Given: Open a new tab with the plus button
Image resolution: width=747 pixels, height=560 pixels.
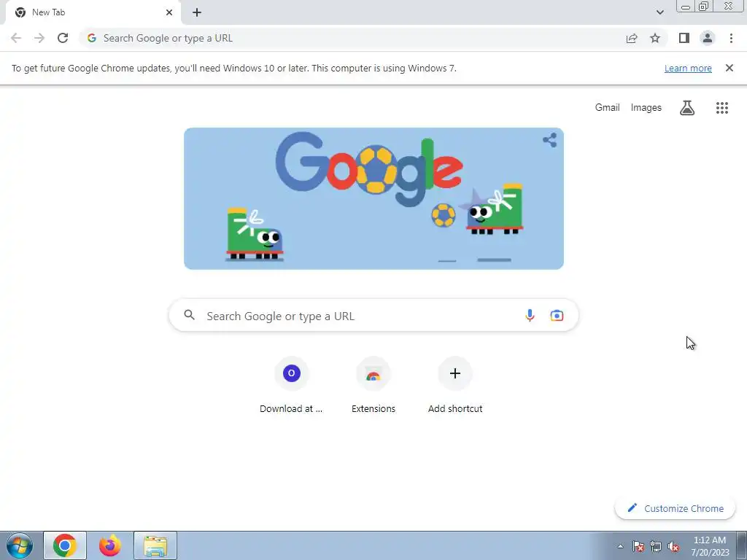Looking at the screenshot, I should pos(197,12).
